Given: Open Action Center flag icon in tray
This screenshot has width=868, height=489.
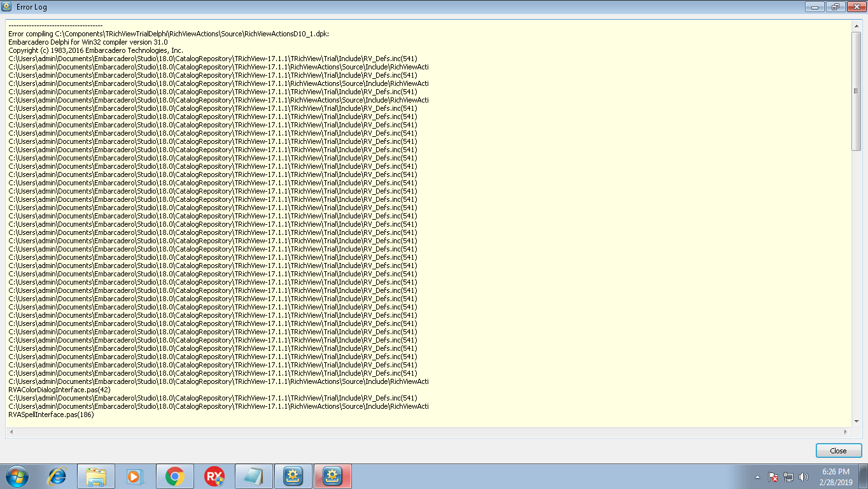Looking at the screenshot, I should click(773, 476).
